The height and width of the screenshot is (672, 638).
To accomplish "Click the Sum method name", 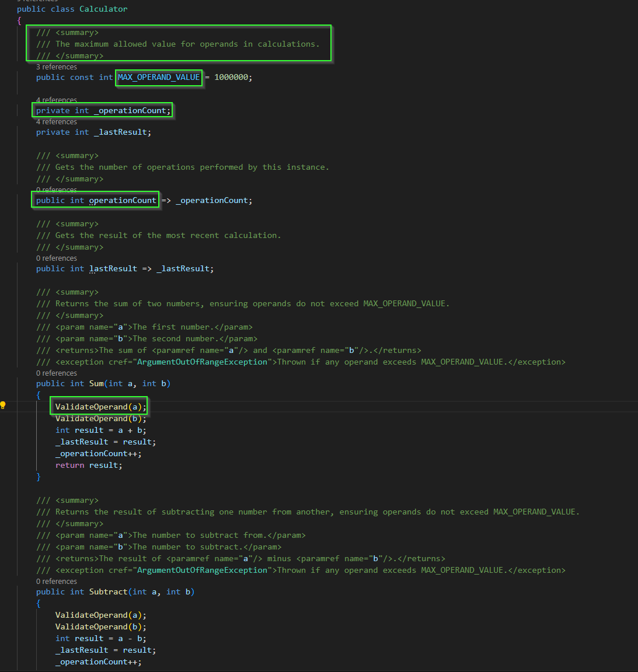I will 96,383.
